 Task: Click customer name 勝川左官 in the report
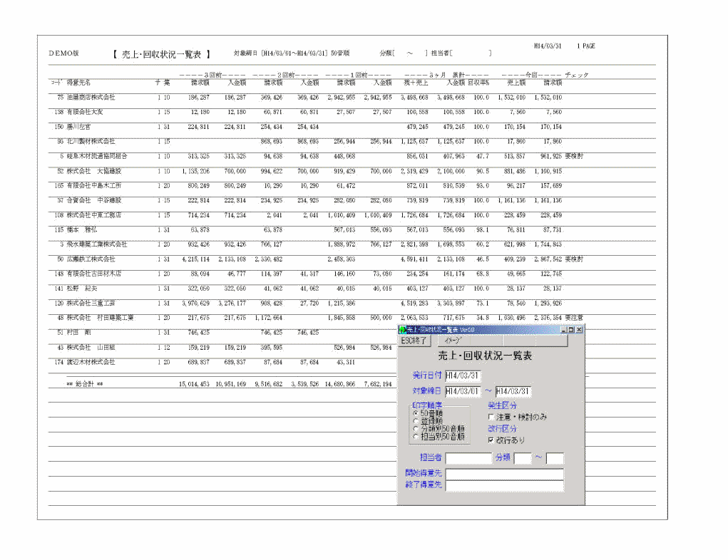click(x=78, y=127)
